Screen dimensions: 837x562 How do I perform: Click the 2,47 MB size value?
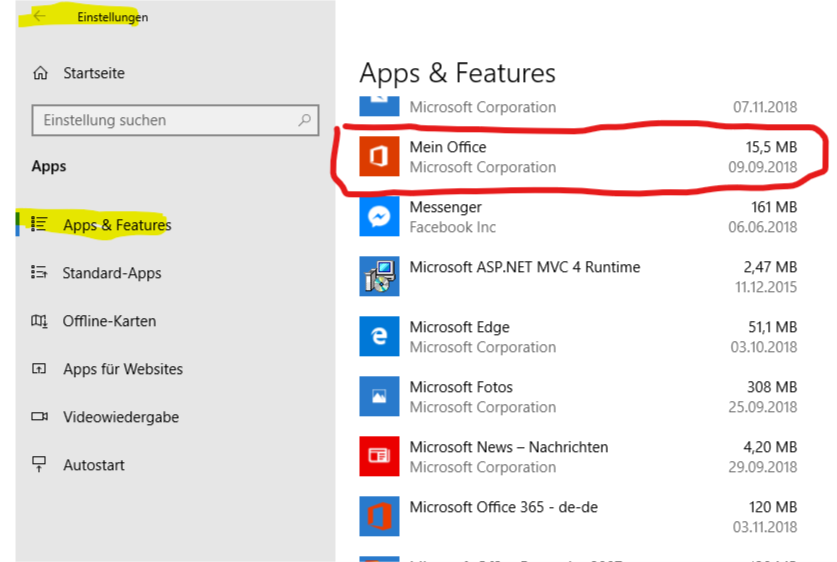point(770,267)
